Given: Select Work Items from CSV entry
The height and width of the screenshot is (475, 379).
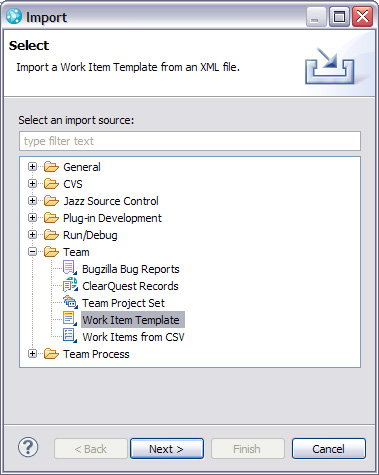Looking at the screenshot, I should [x=133, y=337].
